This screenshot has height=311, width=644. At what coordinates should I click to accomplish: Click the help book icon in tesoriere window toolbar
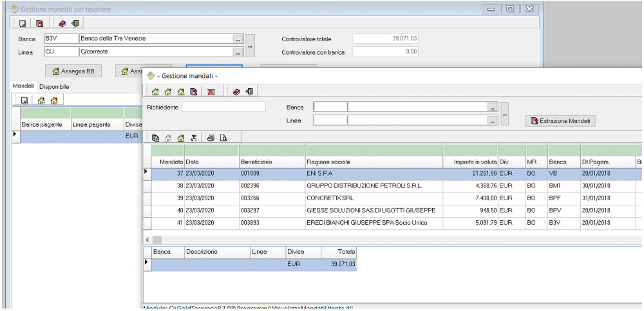pyautogui.click(x=62, y=24)
